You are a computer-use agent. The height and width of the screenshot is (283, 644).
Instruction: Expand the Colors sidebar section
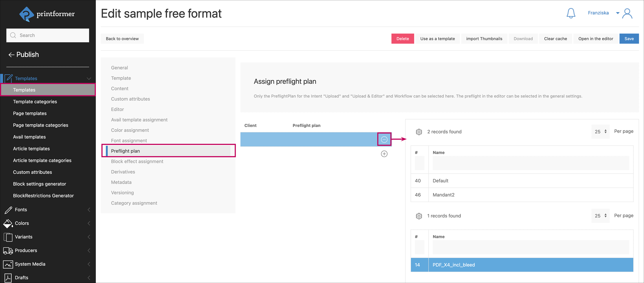pyautogui.click(x=22, y=223)
